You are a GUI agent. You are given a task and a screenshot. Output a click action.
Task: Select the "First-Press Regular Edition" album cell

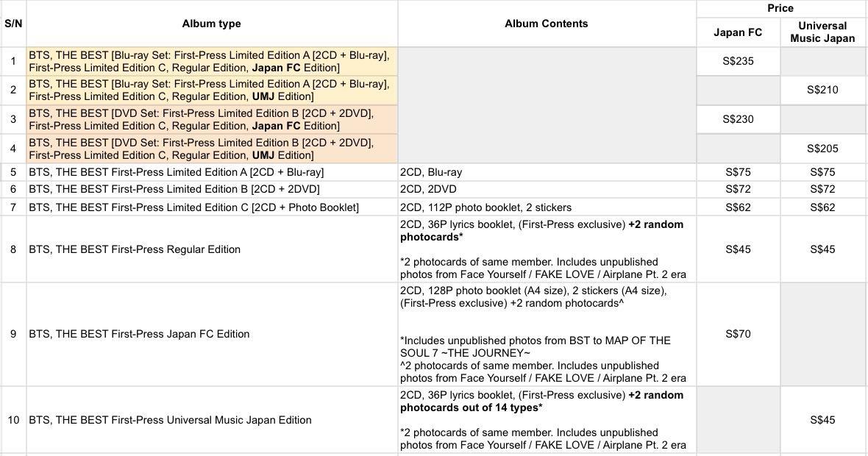click(x=211, y=249)
